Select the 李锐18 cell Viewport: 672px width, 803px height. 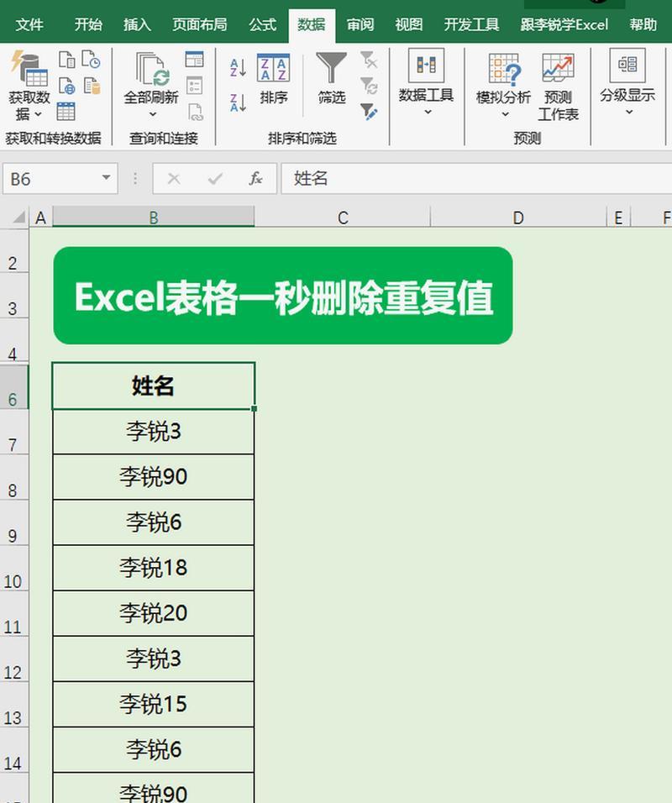point(153,568)
